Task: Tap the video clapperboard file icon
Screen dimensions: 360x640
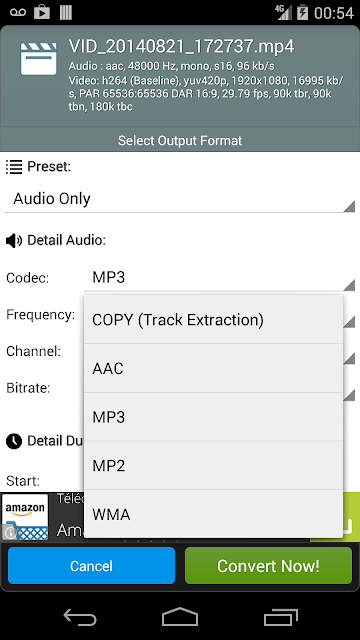Action: click(x=38, y=58)
